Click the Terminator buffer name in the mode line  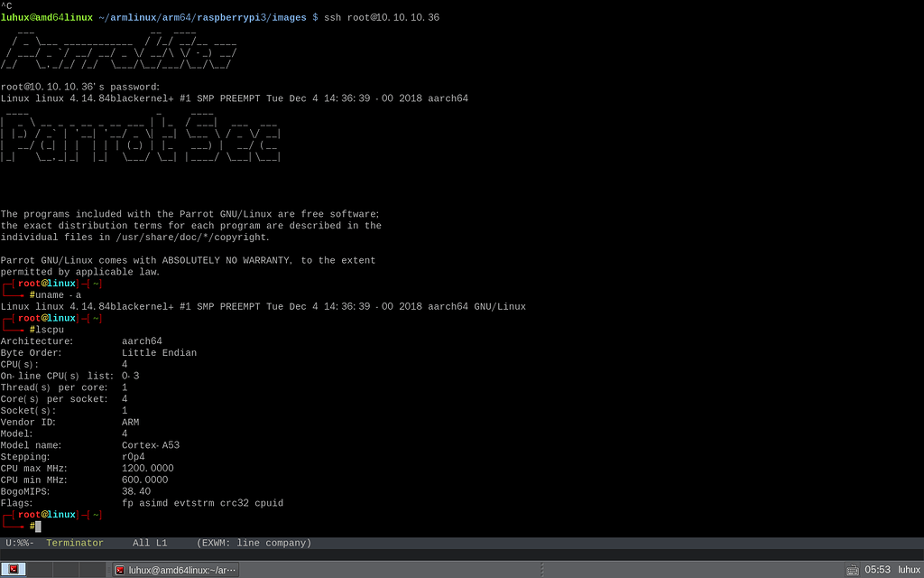(x=75, y=543)
